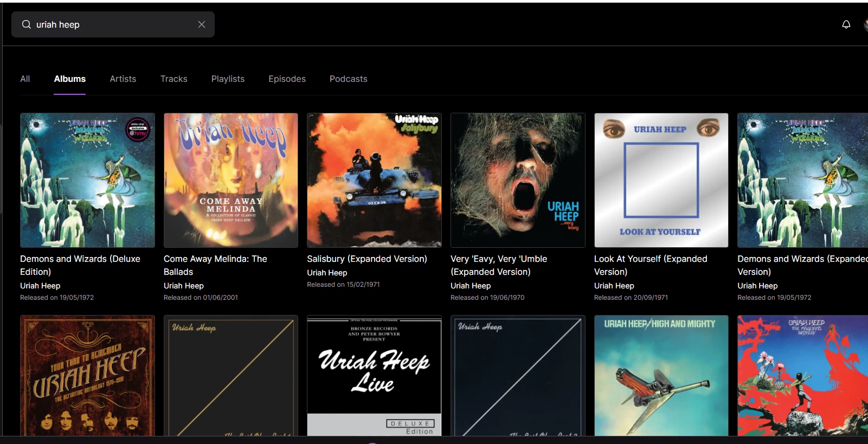The height and width of the screenshot is (444, 868).
Task: Open the High and Mighty album cover
Action: (661, 376)
